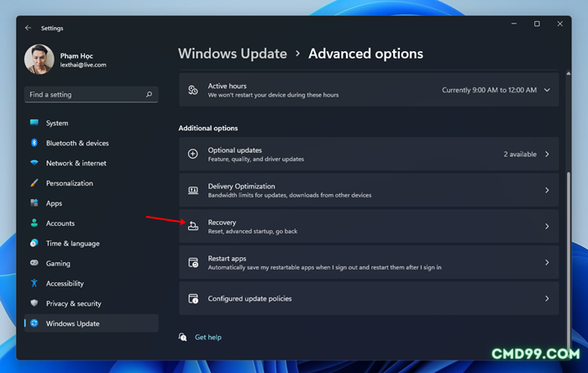Click the Active hours clock icon
The height and width of the screenshot is (373, 588).
[x=192, y=90]
